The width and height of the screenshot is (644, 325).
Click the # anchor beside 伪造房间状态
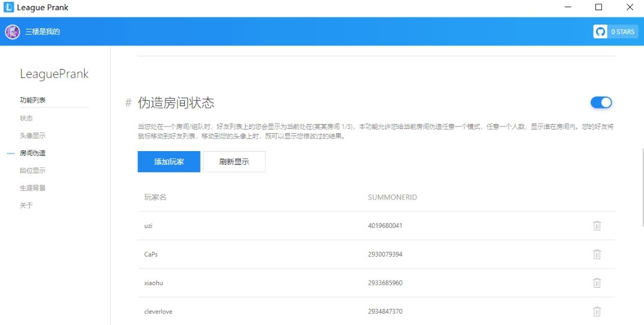128,103
